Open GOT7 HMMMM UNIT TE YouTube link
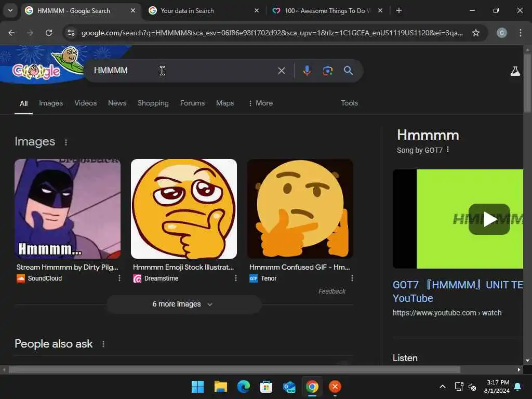This screenshot has width=532, height=399. (x=458, y=291)
